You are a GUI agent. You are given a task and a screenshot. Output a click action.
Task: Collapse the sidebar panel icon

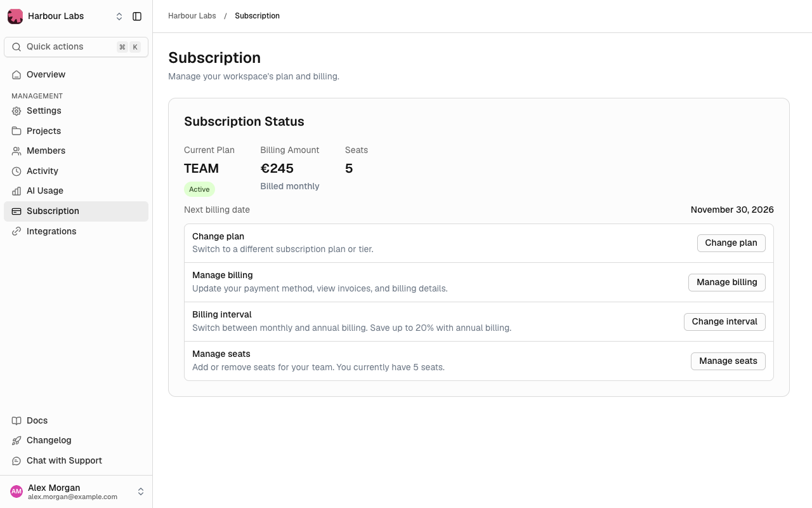click(137, 17)
